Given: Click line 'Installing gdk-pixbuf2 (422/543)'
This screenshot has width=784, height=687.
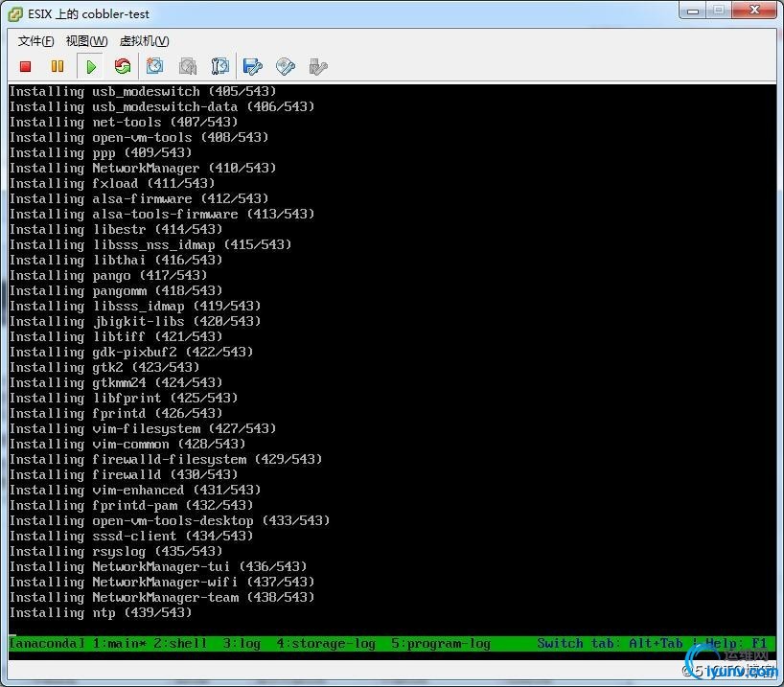Looking at the screenshot, I should 131,352.
